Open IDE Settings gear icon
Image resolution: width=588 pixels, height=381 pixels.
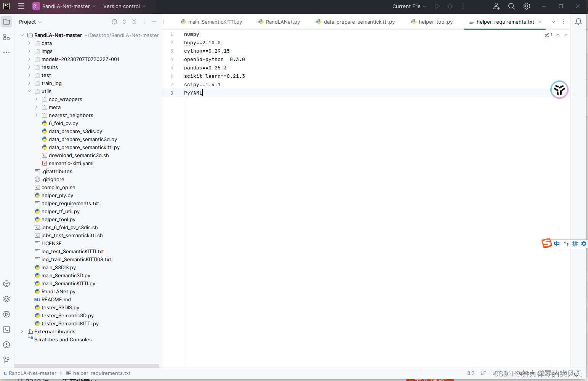(x=527, y=6)
